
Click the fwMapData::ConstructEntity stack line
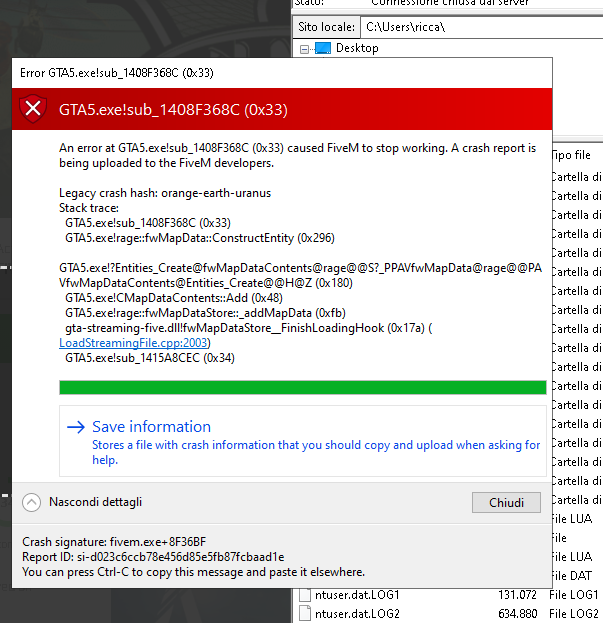(x=200, y=238)
